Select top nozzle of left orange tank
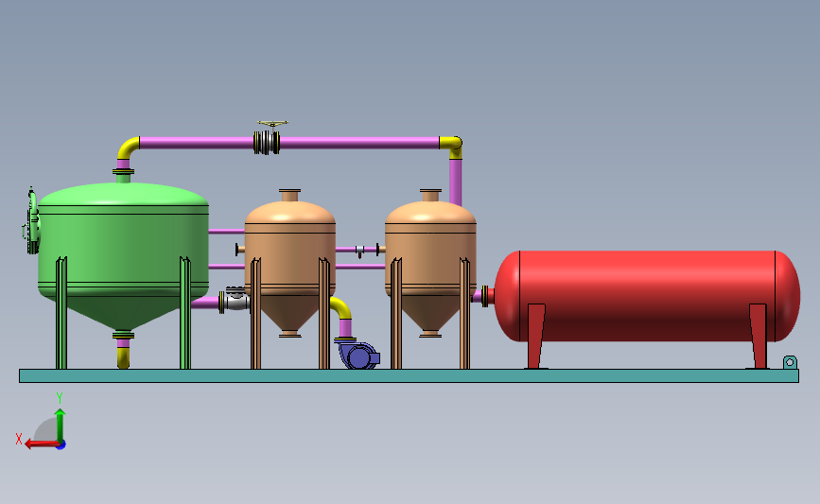This screenshot has height=504, width=820. tap(289, 195)
